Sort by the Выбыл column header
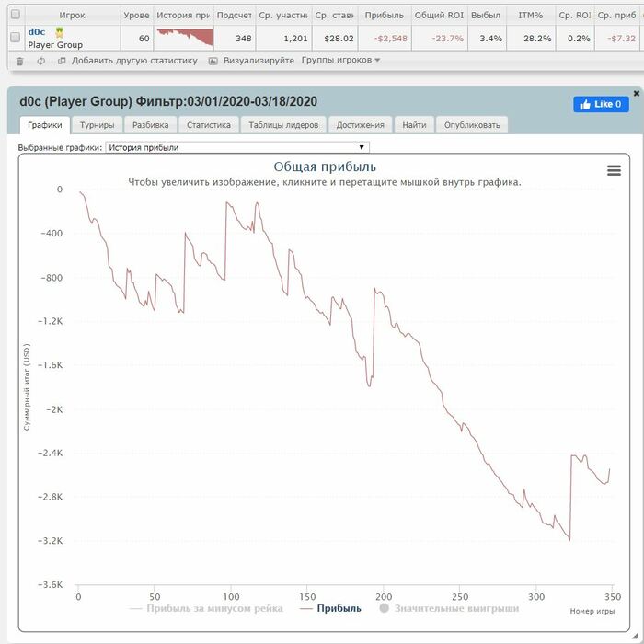644x644 pixels. point(486,16)
